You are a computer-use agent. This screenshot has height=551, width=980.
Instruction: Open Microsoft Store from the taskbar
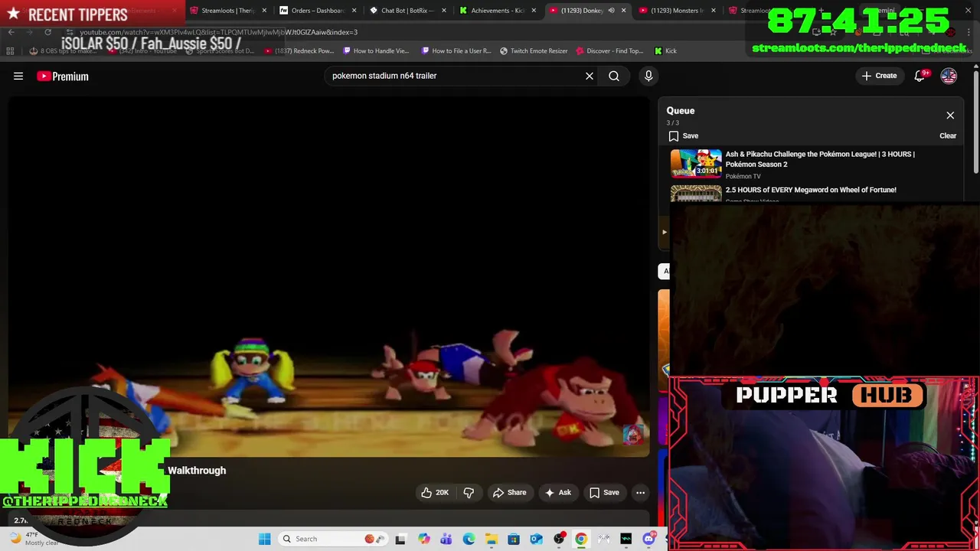[514, 539]
